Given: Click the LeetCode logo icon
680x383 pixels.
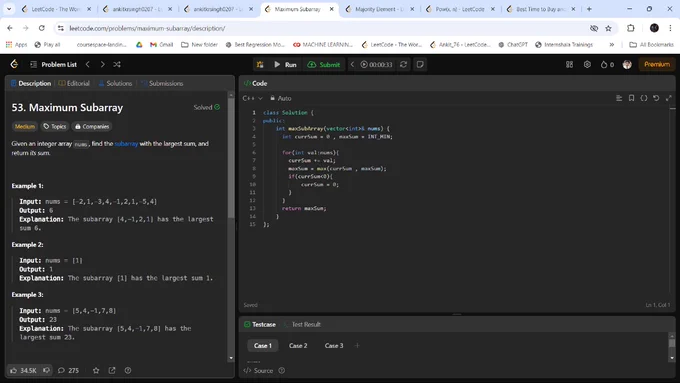Looking at the screenshot, I should tap(14, 64).
